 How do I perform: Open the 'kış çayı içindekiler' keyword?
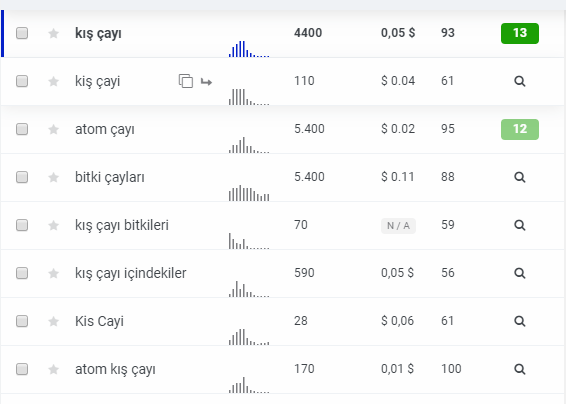tap(131, 273)
